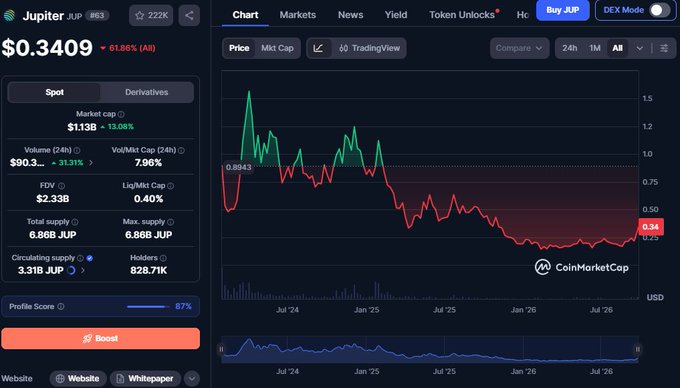Switch to the line chart type icon
This screenshot has height=388, width=680.
[319, 48]
